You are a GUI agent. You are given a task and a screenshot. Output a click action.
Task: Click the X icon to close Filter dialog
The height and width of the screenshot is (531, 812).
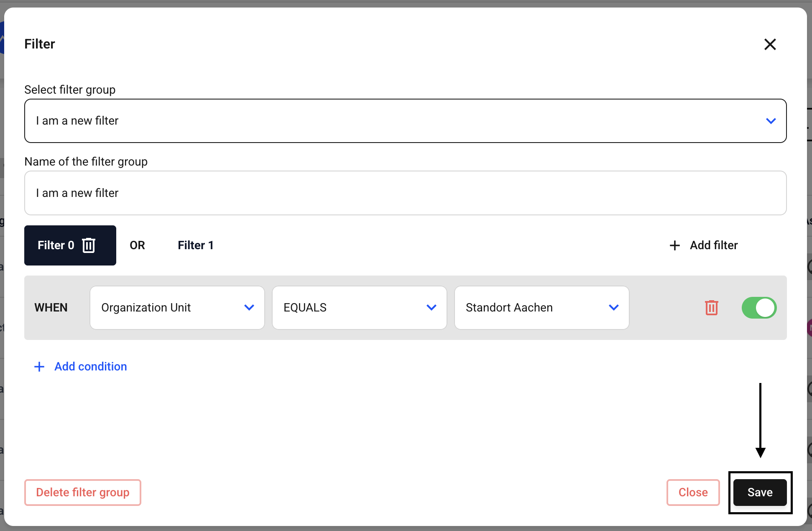click(770, 44)
